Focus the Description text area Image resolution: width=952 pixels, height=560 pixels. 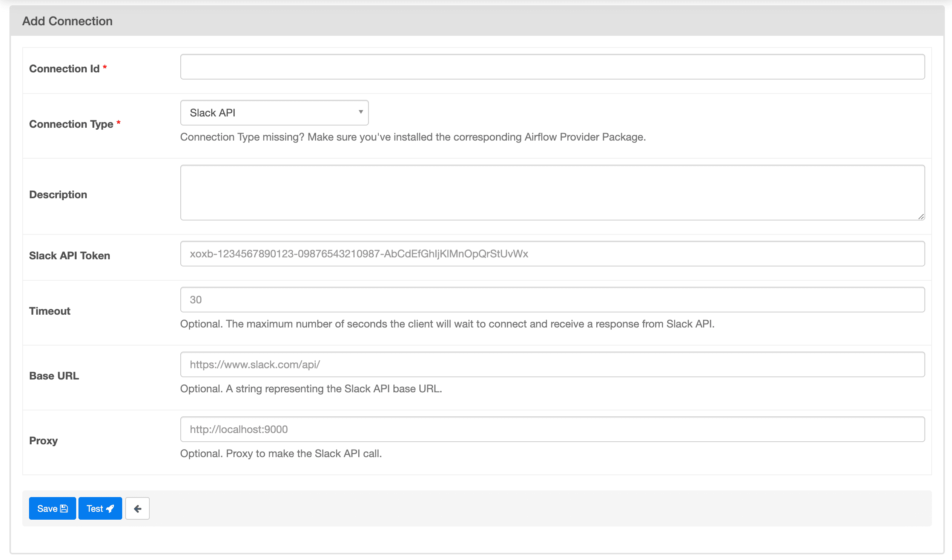click(552, 193)
